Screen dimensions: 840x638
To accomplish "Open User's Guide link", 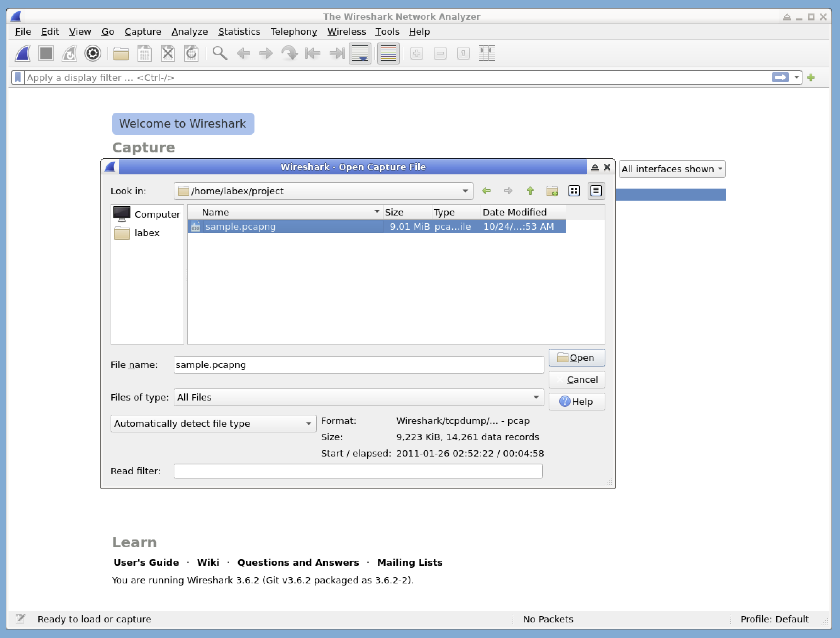I will tap(146, 563).
